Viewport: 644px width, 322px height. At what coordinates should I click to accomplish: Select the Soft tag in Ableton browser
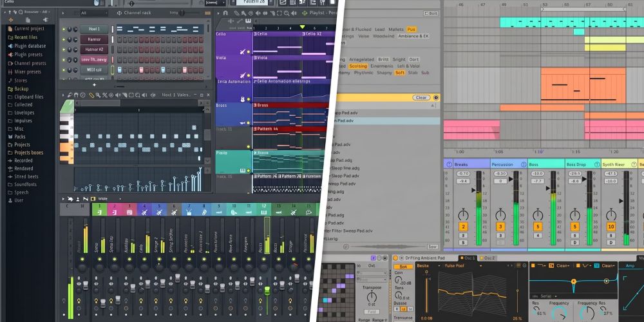point(400,73)
